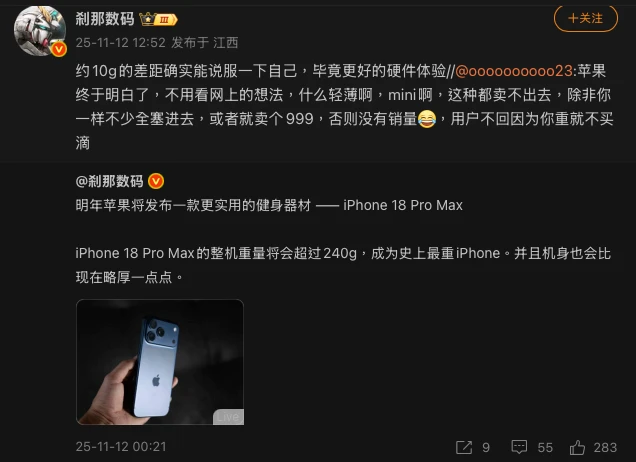Click the comment count 55
Viewport: 636px width, 462px height.
pyautogui.click(x=545, y=447)
